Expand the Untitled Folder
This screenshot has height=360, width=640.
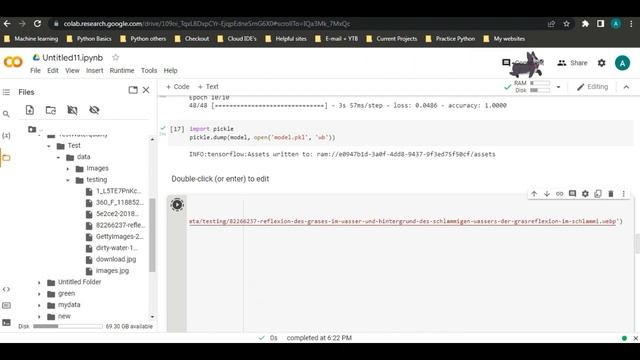[40, 282]
